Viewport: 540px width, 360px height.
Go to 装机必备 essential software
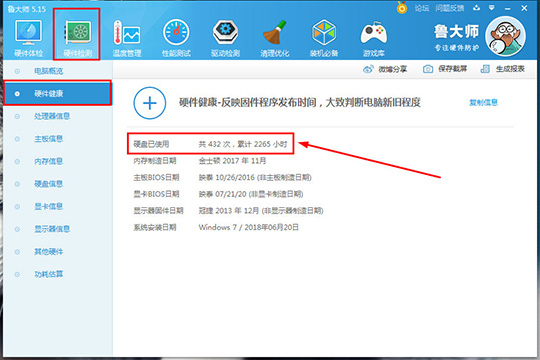324,38
